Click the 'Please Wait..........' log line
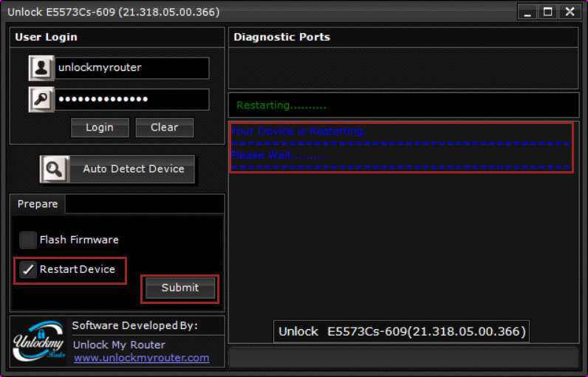This screenshot has width=588, height=377. [279, 155]
